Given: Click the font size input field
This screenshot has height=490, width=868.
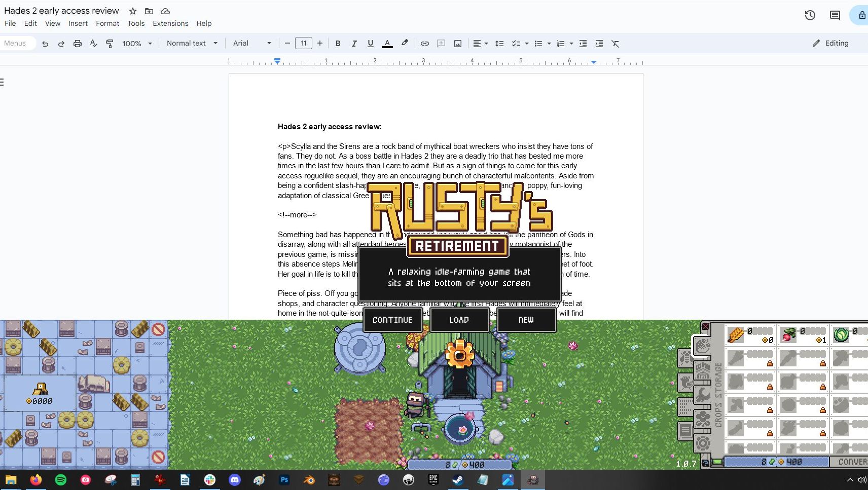Looking at the screenshot, I should (x=304, y=43).
